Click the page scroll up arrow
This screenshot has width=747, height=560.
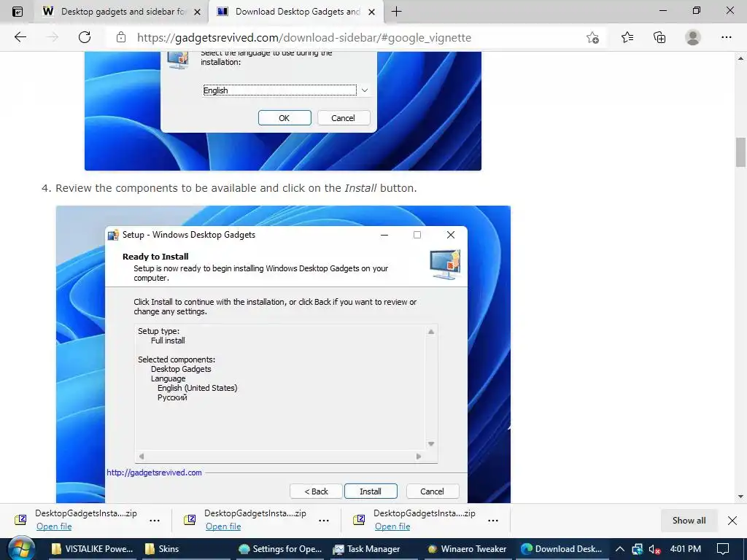(x=741, y=58)
